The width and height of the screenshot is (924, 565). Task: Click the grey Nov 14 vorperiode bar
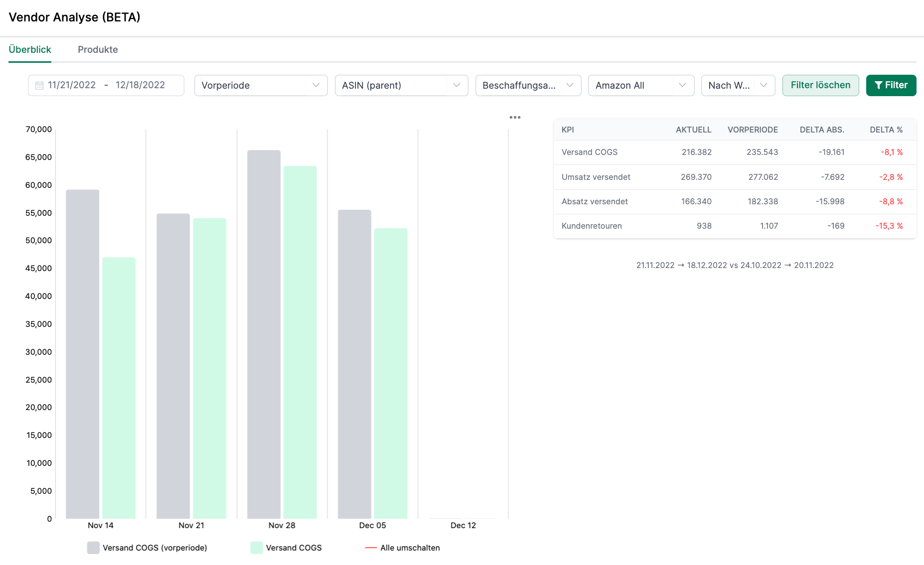[x=83, y=354]
